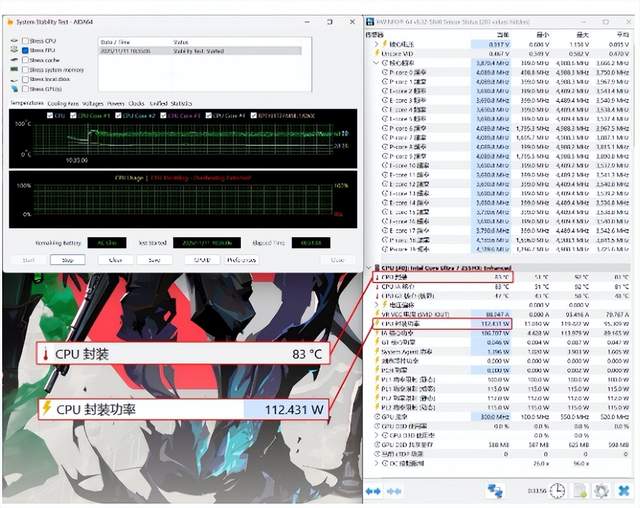Enable Stress local disks checkbox

pos(25,79)
